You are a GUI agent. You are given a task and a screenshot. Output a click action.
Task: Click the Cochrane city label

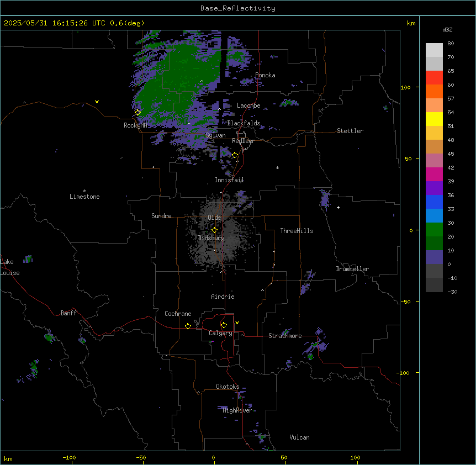pos(178,314)
